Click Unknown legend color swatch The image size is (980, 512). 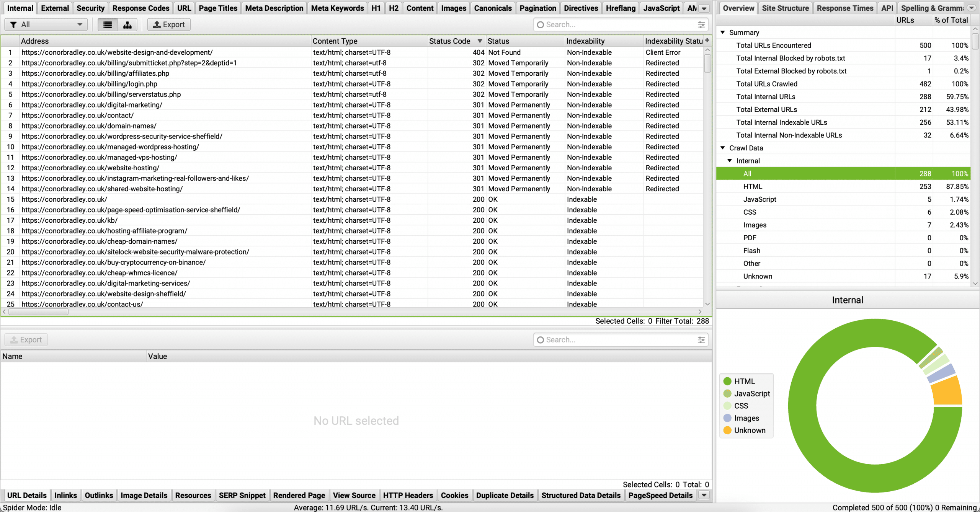(727, 430)
